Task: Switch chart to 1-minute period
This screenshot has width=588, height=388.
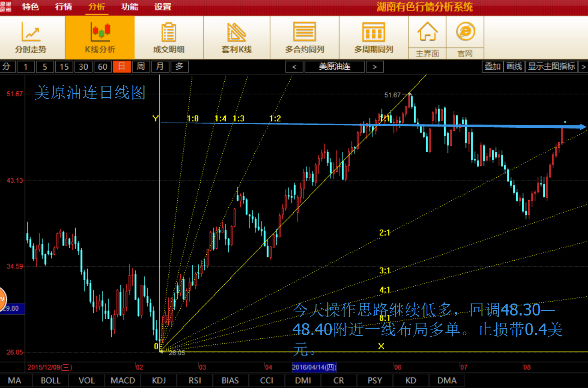Action: pos(26,66)
